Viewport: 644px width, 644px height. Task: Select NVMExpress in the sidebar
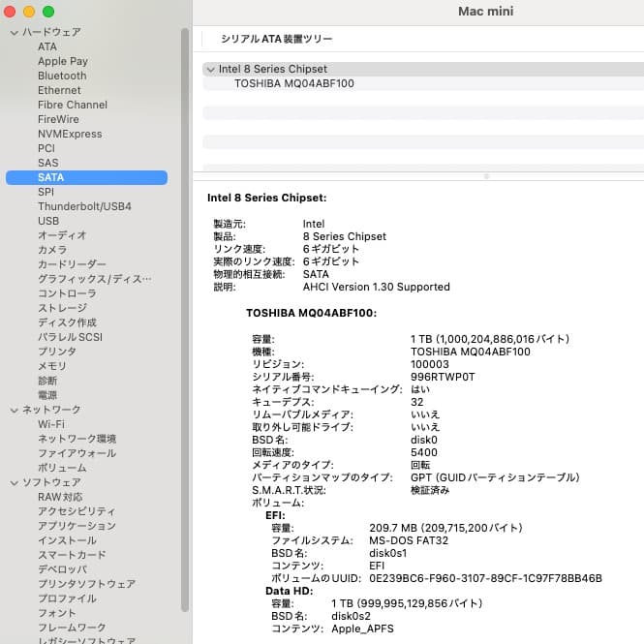tap(70, 134)
